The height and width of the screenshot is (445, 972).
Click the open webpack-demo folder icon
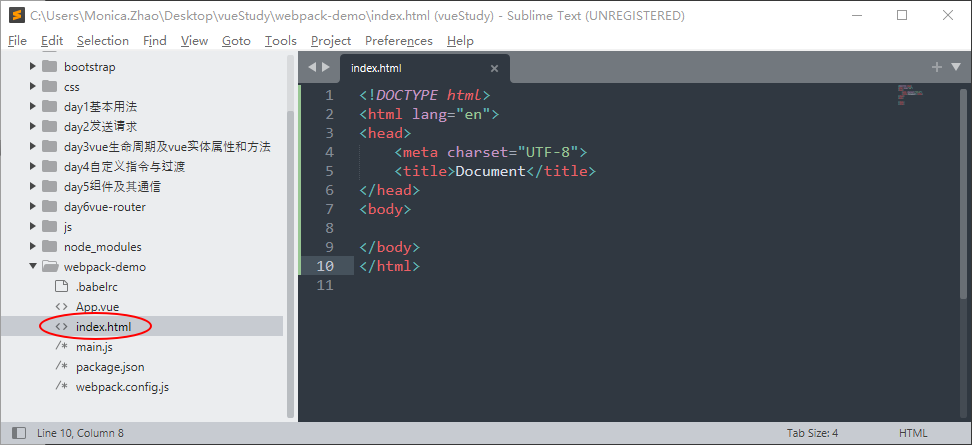coord(50,267)
